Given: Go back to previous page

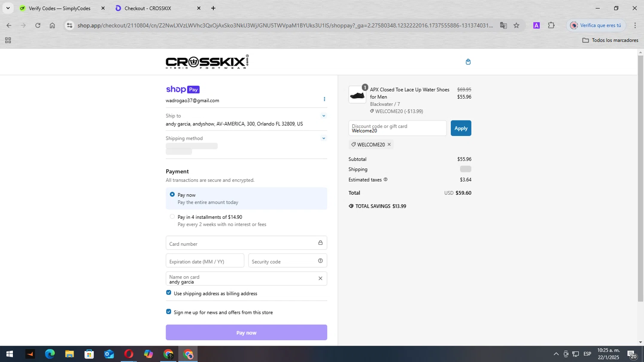Looking at the screenshot, I should coord(9,25).
